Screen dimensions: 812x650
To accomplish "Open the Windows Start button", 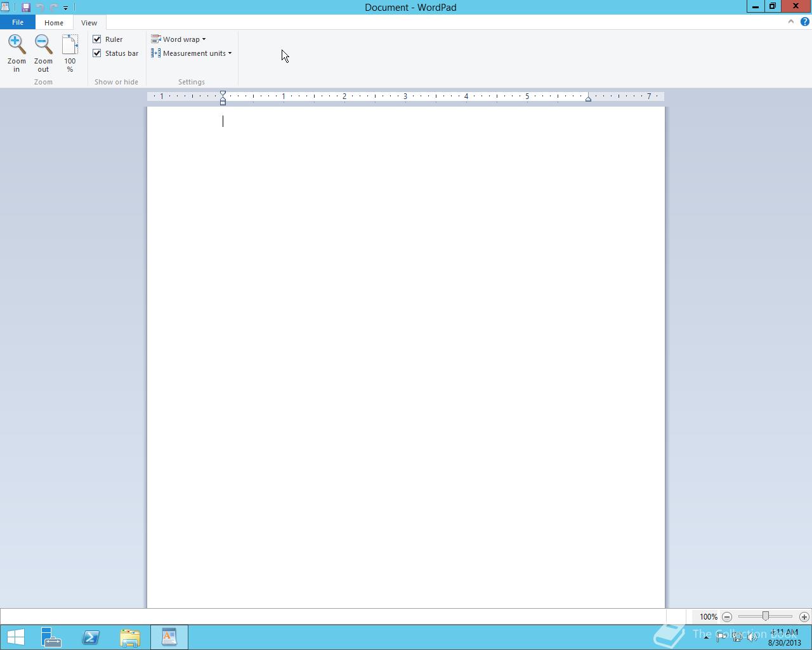I will [16, 637].
